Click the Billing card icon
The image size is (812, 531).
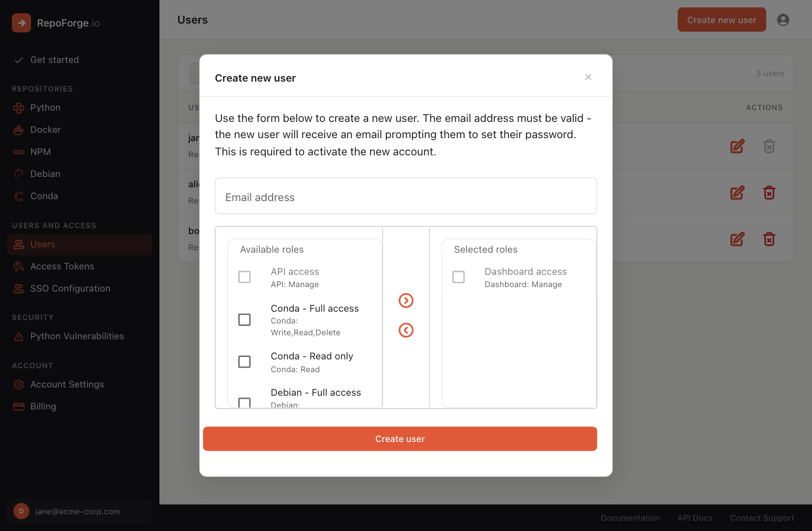coord(19,407)
